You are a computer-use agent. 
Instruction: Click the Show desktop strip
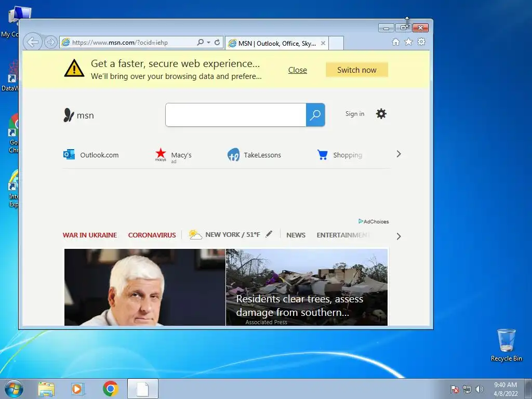[x=528, y=389]
